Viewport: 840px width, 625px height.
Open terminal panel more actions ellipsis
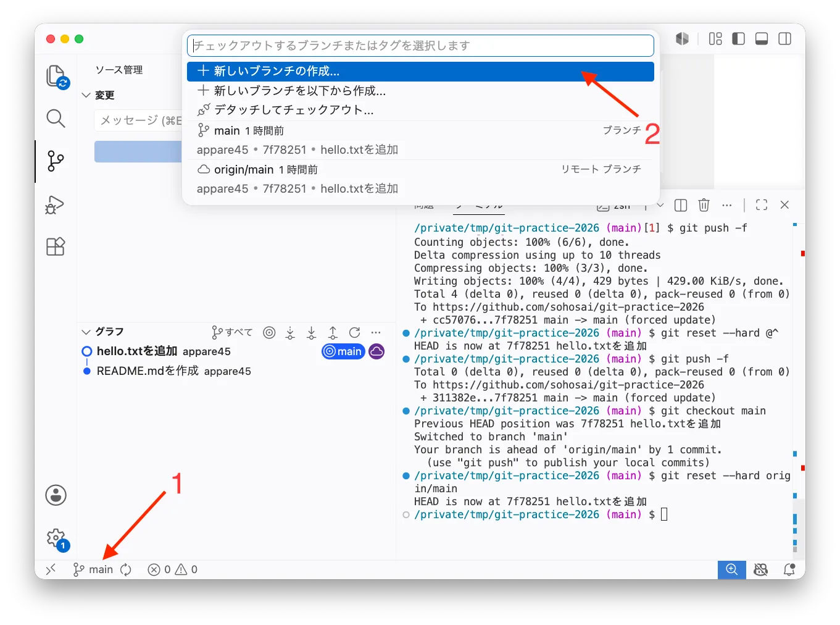(726, 205)
